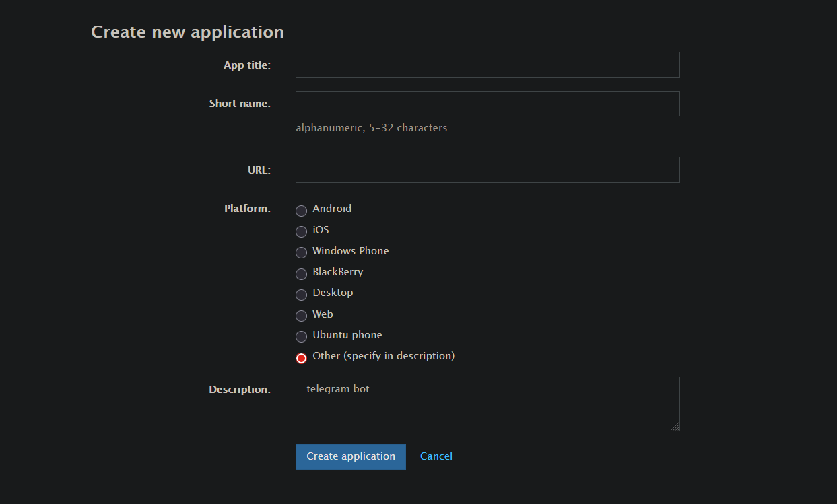
Task: Click inside the Description text area
Action: coord(488,404)
